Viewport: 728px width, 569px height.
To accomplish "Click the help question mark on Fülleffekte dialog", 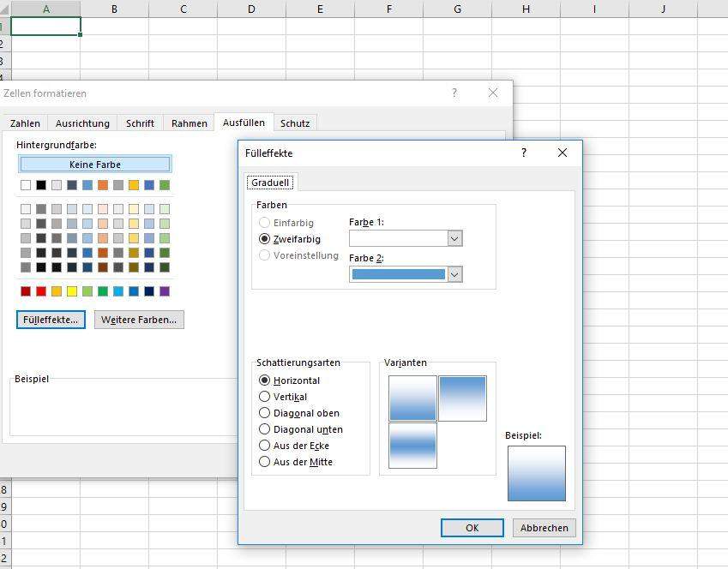I will [523, 153].
